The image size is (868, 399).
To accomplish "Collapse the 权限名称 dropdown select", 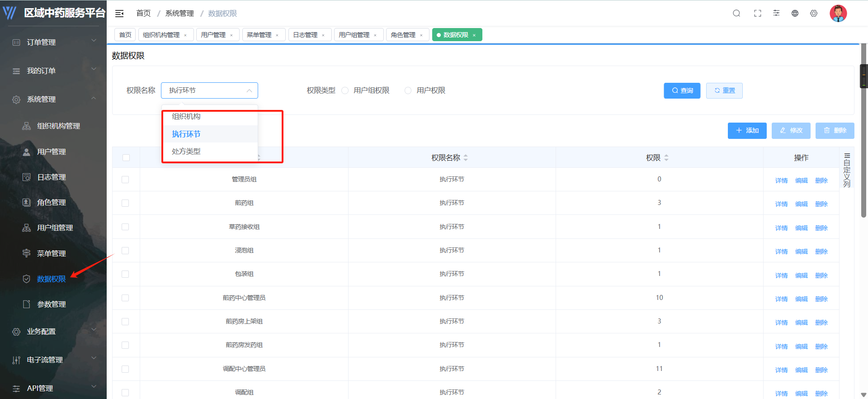I will tap(209, 90).
